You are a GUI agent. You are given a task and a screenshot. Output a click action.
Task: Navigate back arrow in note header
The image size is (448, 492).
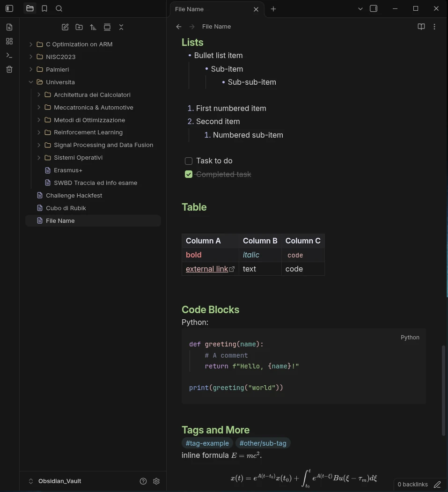coord(178,27)
